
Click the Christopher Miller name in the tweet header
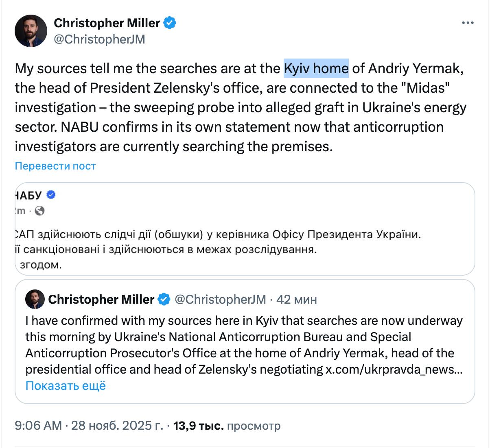[x=107, y=23]
